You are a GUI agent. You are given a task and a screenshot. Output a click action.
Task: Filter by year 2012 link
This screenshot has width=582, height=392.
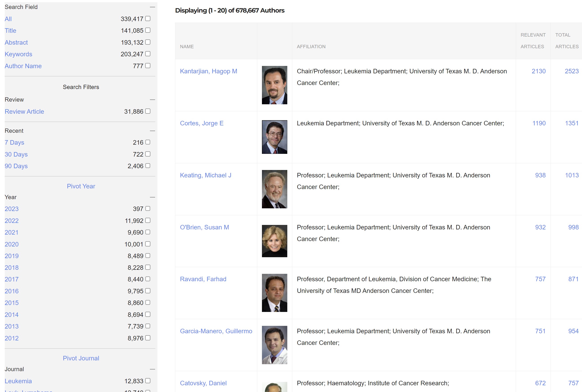pyautogui.click(x=11, y=338)
